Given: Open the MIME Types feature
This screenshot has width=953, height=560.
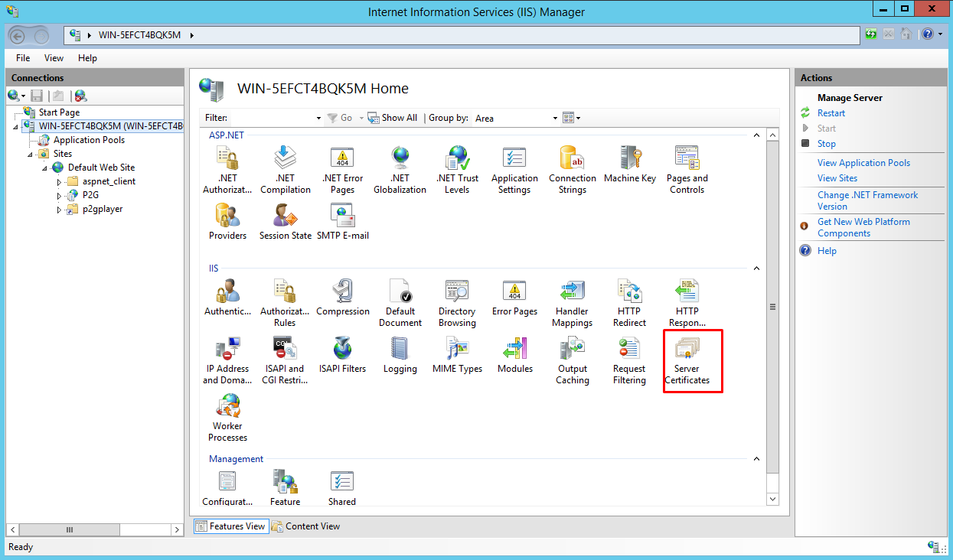Looking at the screenshot, I should click(457, 355).
